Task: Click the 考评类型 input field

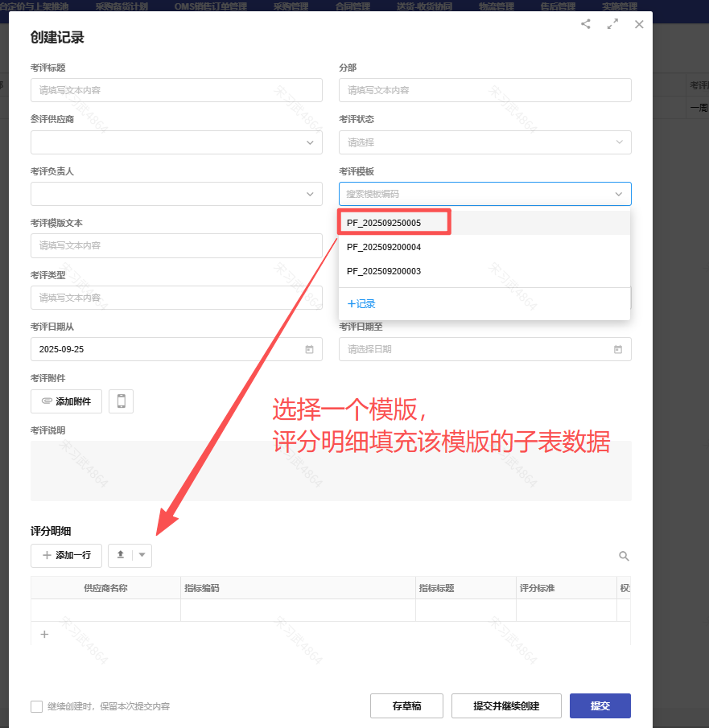Action: pos(176,298)
